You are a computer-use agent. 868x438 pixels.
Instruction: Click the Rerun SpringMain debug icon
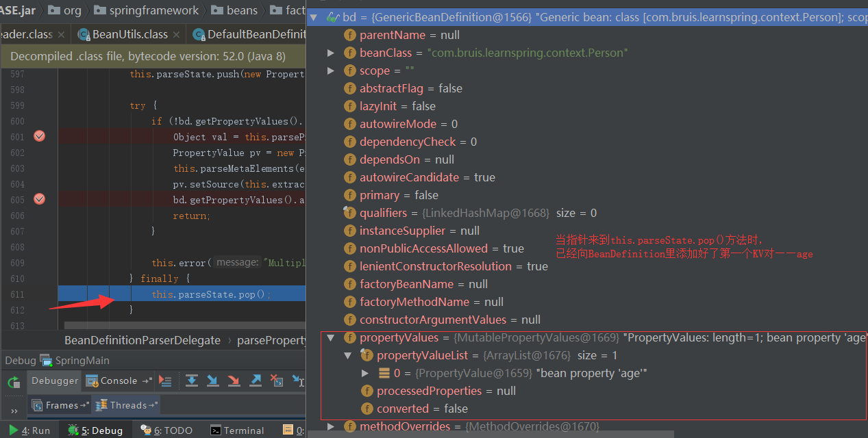click(x=14, y=382)
